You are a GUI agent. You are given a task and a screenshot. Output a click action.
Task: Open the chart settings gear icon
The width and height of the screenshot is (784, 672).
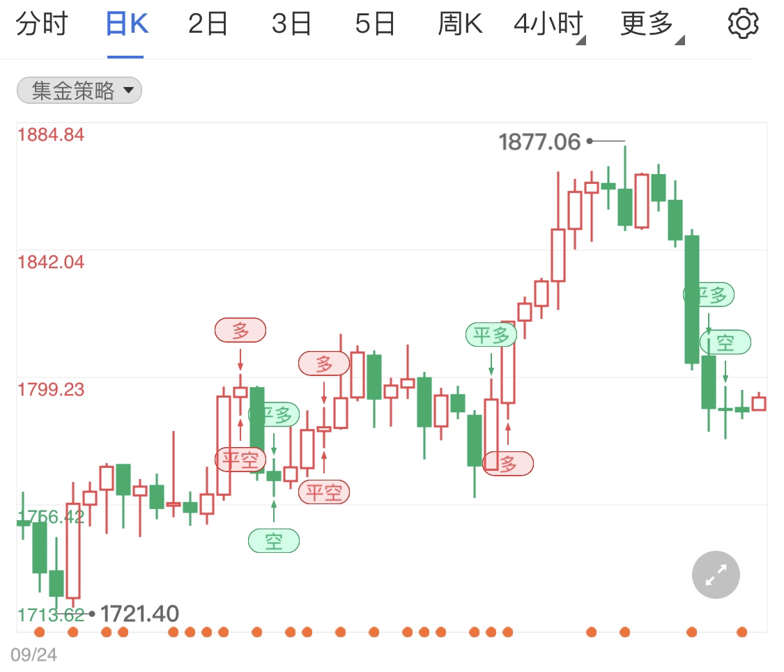pyautogui.click(x=743, y=22)
